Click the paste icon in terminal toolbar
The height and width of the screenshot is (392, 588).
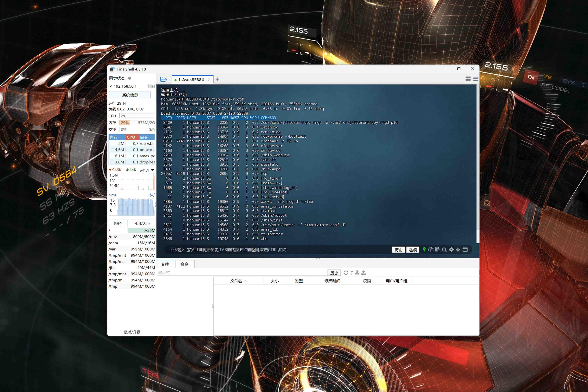click(x=438, y=249)
